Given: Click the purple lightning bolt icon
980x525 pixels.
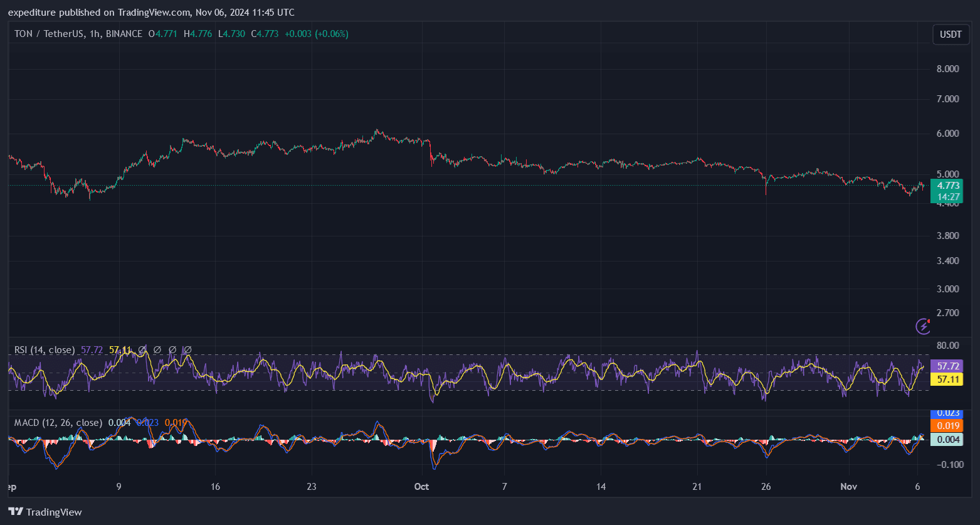Looking at the screenshot, I should click(923, 326).
